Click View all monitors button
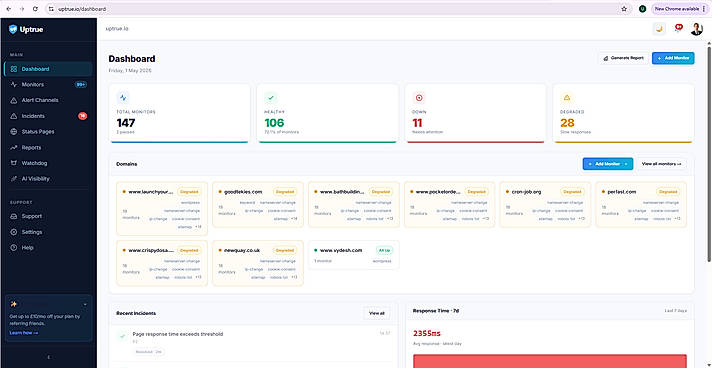This screenshot has width=712, height=368. click(662, 164)
